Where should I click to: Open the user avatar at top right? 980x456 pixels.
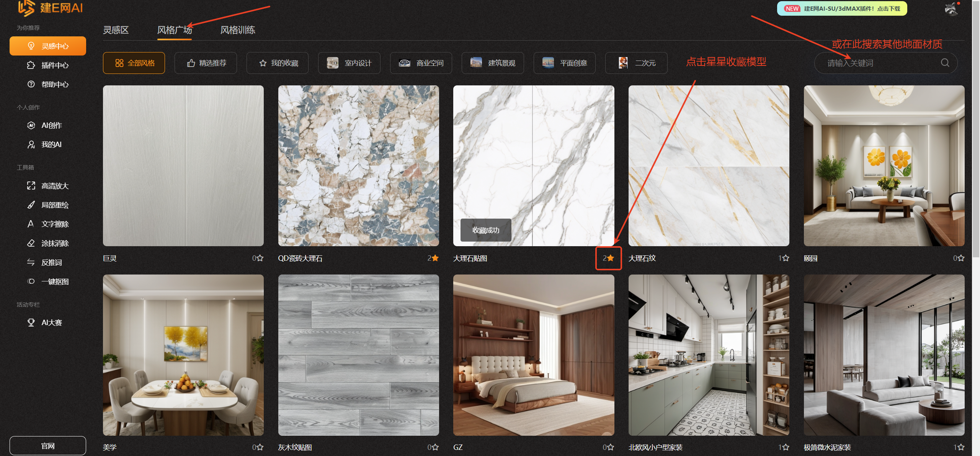pos(951,8)
